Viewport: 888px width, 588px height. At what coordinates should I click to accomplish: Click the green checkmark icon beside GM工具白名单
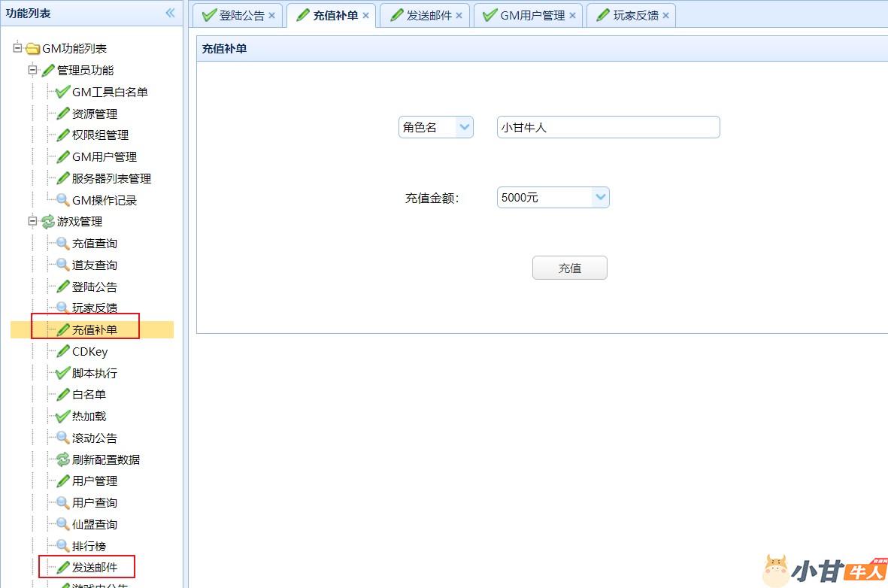pyautogui.click(x=63, y=92)
